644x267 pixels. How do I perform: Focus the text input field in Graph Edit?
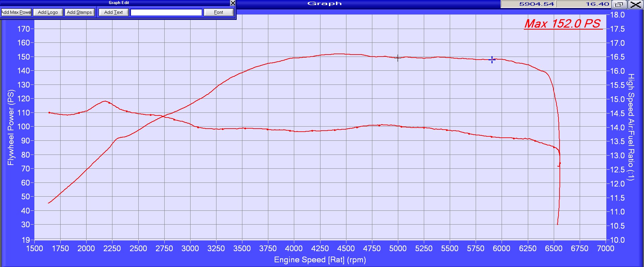click(x=166, y=12)
